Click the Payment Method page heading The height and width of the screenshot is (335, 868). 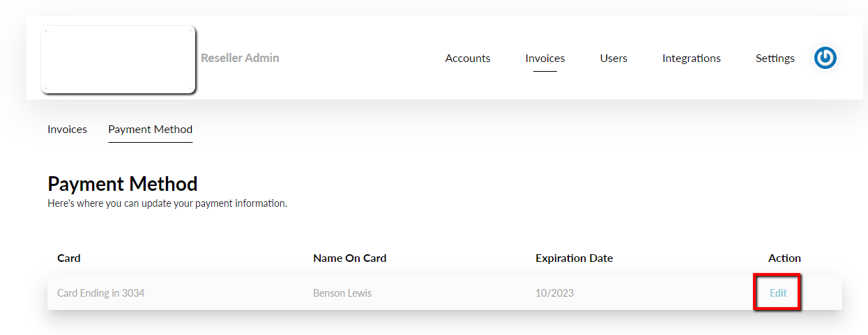tap(123, 184)
